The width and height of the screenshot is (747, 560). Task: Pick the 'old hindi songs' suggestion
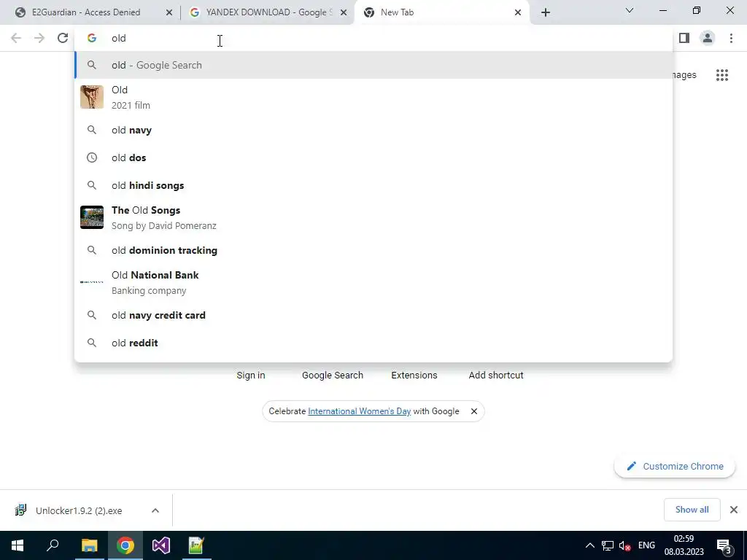[373, 185]
